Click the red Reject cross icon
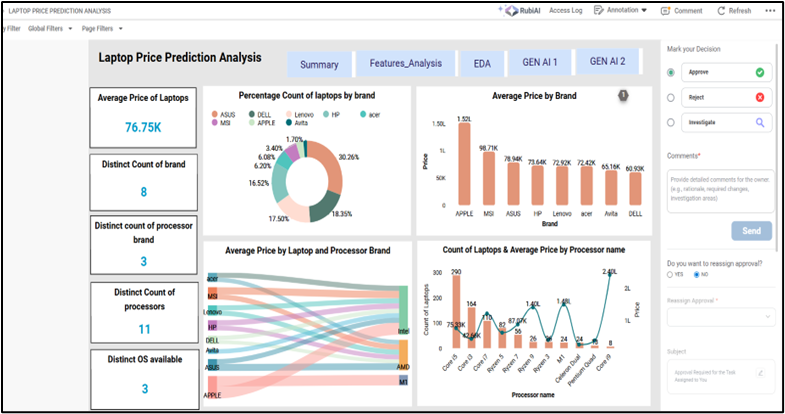Screen dimensions: 785x414 pyautogui.click(x=760, y=97)
